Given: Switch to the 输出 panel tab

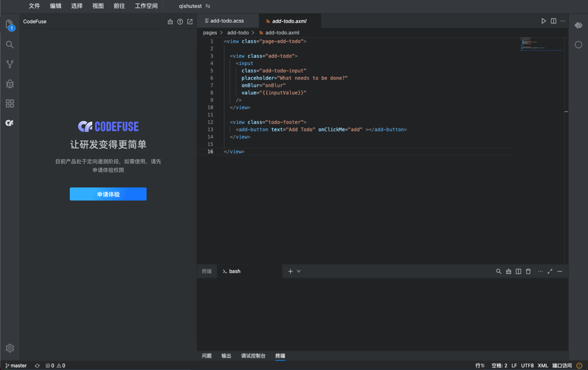Looking at the screenshot, I should tap(226, 356).
